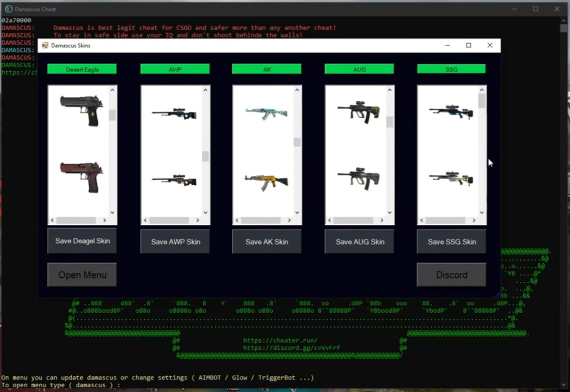Click up arrow of AUG list scrollbar
This screenshot has height=392, width=570.
(389, 89)
